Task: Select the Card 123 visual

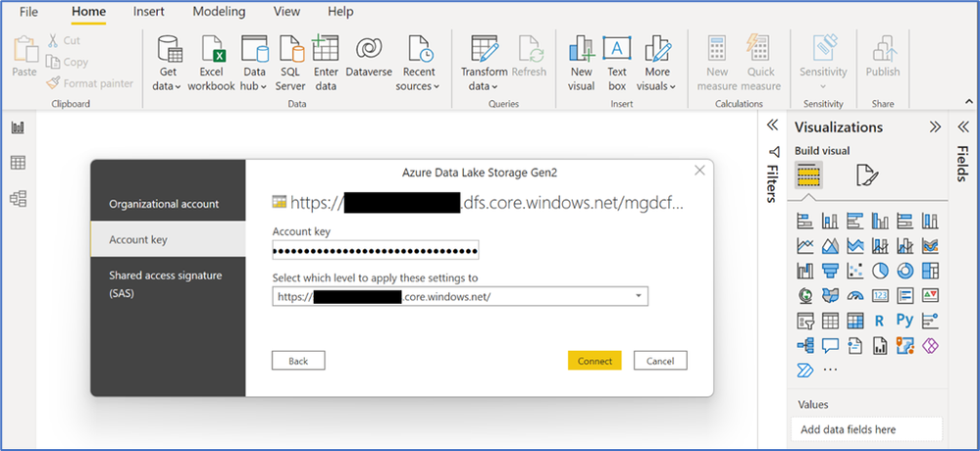Action: pyautogui.click(x=880, y=295)
